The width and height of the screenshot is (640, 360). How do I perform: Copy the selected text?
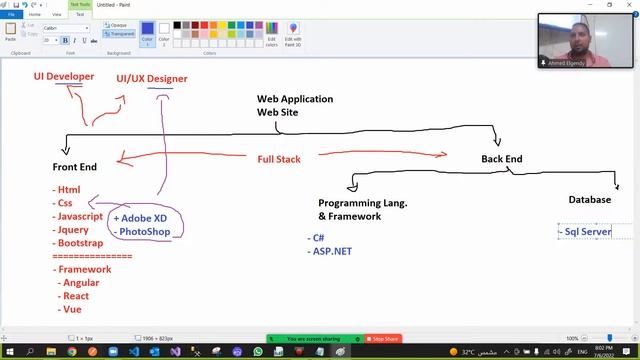pyautogui.click(x=29, y=34)
